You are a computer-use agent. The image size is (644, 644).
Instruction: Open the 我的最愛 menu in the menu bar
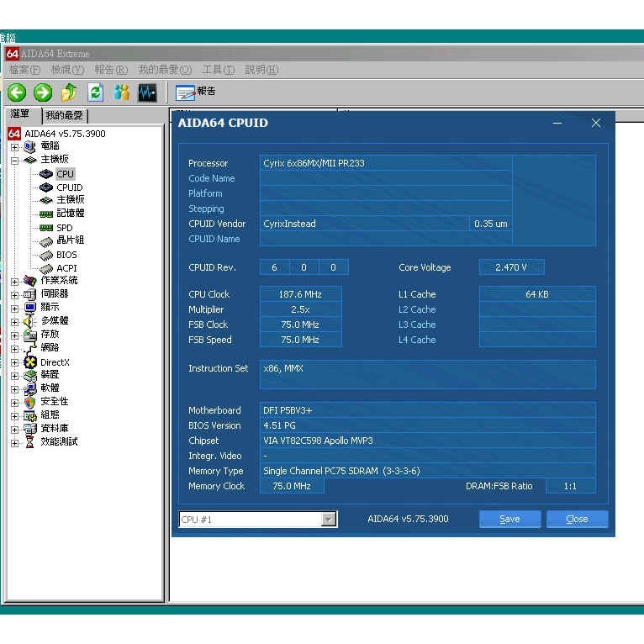coord(165,70)
